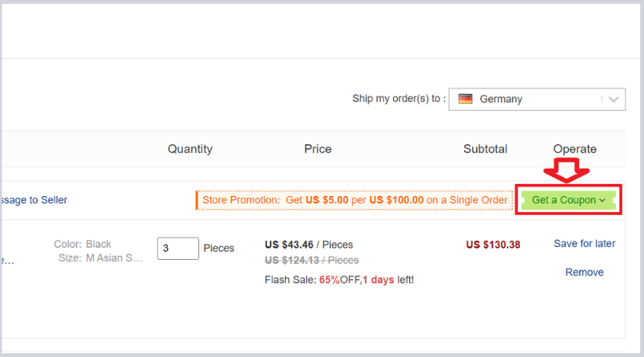Click the Operate column header
Screen dimensions: 644x357
(575, 149)
